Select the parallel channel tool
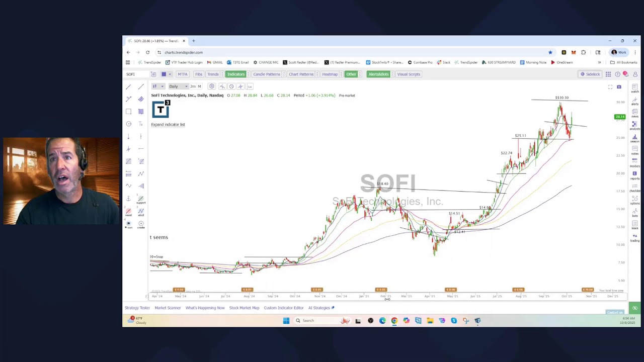This screenshot has width=644, height=362. (141, 99)
